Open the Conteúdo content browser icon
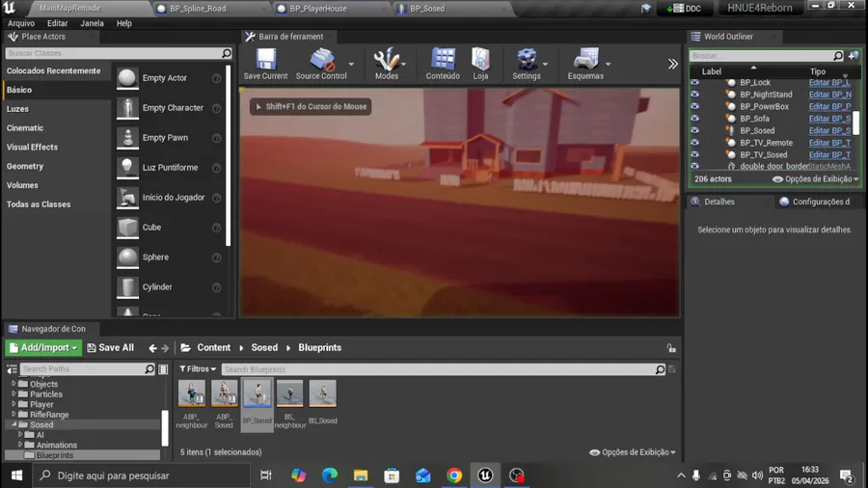868x488 pixels. point(443,60)
